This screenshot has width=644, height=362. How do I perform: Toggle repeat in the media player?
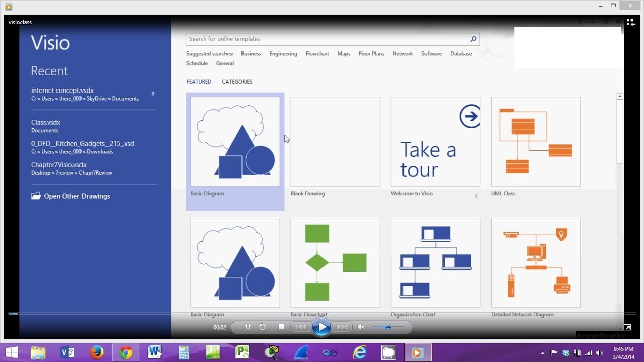[262, 327]
